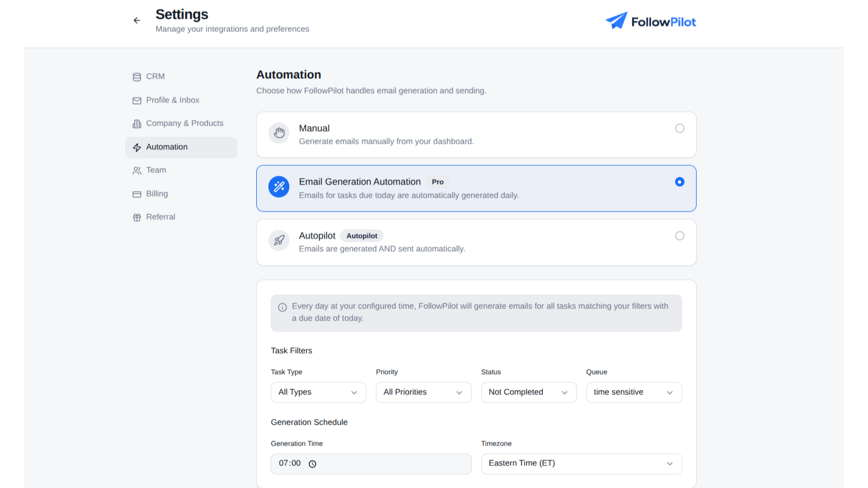Click the FollowPilot brand name
Viewport: 868px width, 488px height.
664,22
